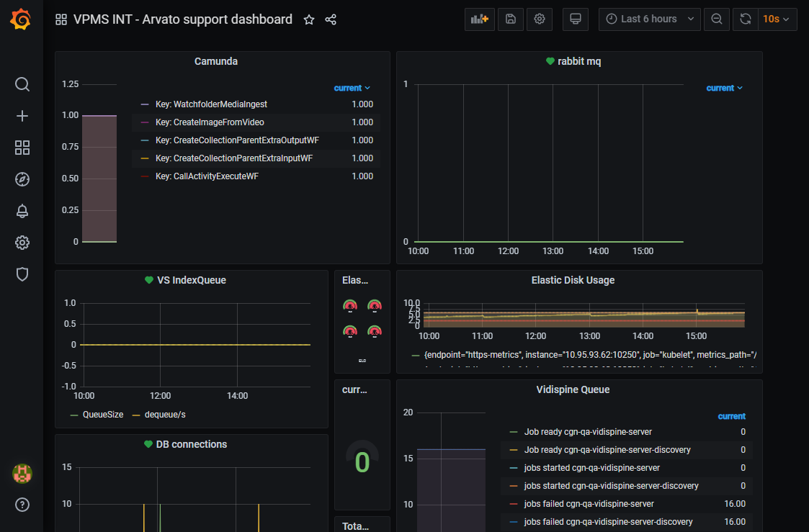Share the dashboard via share icon
This screenshot has width=809, height=532.
click(x=331, y=19)
